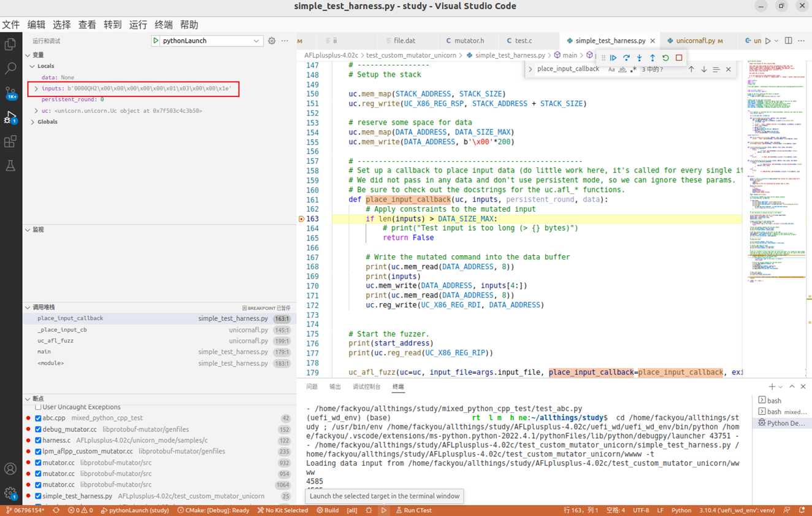This screenshot has height=516, width=812.
Task: Enable the regex option in find widget
Action: 634,69
